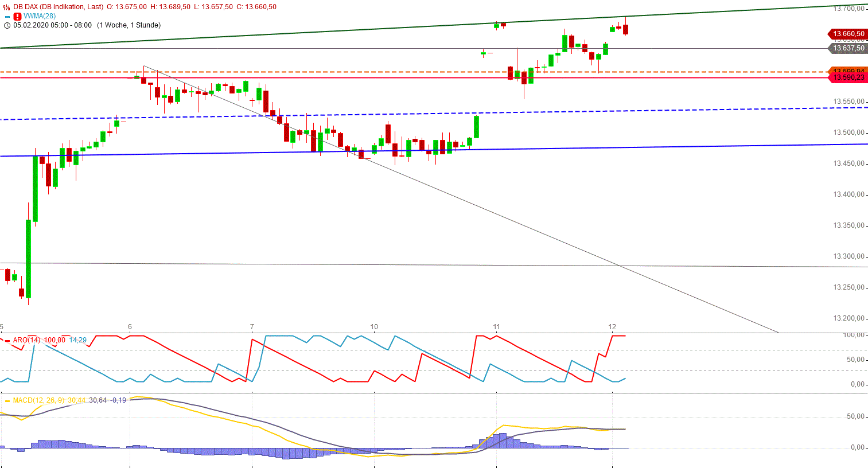
Task: Click the candlestick chart-type icon beside DB DAX
Action: click(x=7, y=7)
